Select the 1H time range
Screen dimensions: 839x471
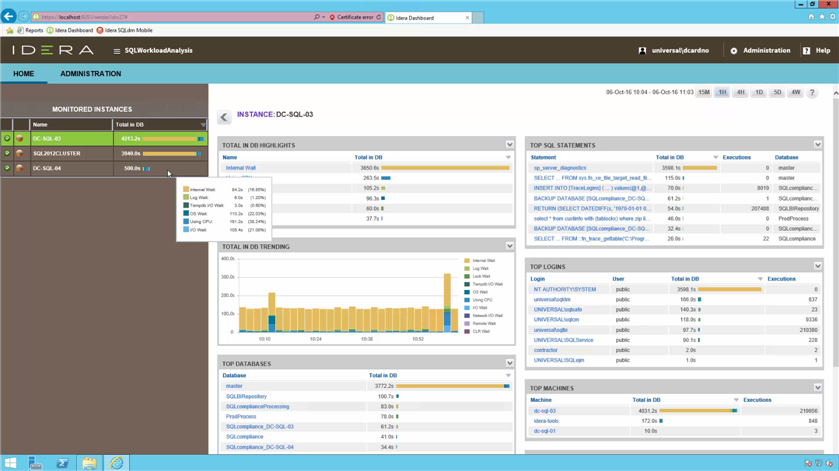point(722,93)
